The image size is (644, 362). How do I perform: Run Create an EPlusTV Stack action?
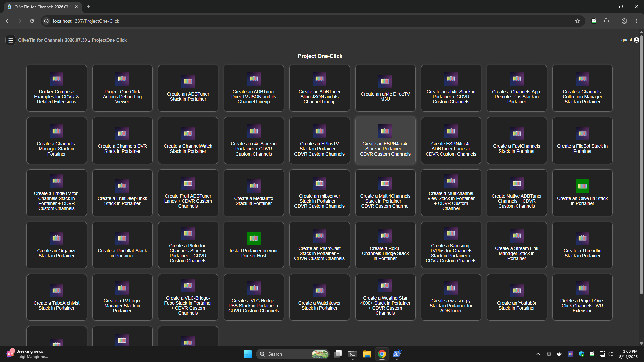(x=320, y=140)
